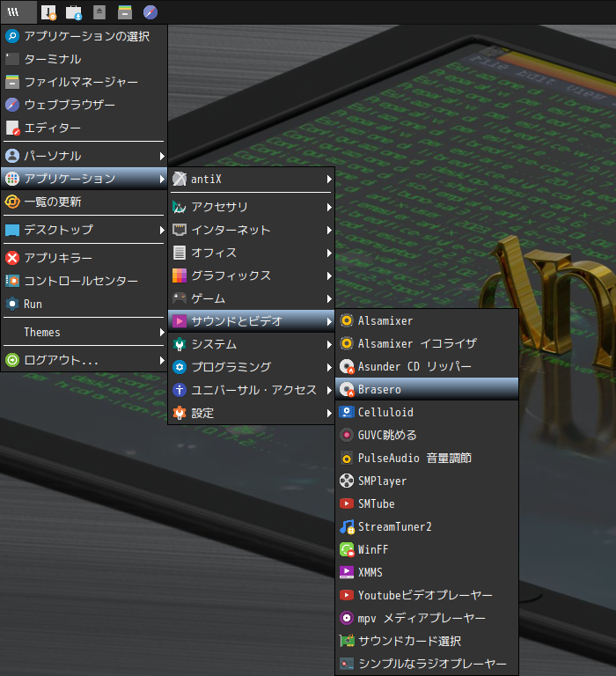The image size is (616, 676).
Task: Expand the オフィス submenu arrow
Action: tap(329, 253)
